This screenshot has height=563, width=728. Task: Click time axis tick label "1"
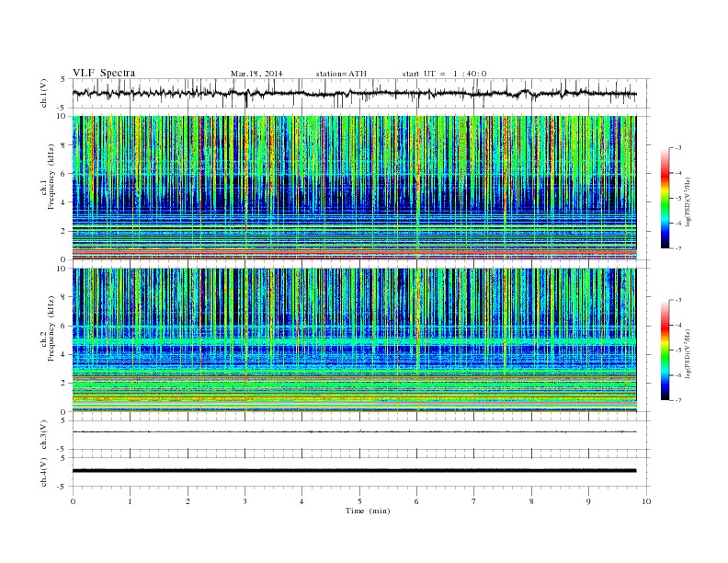coord(130,501)
